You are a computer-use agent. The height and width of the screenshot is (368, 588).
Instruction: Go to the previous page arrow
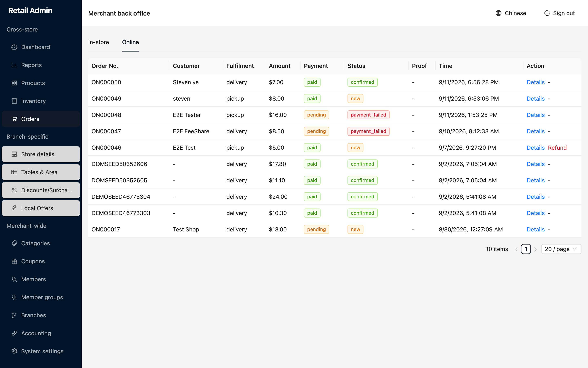click(x=516, y=249)
